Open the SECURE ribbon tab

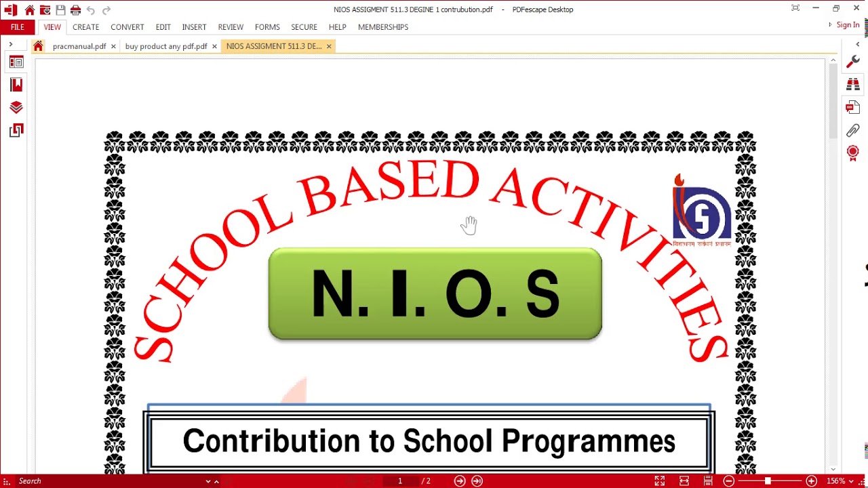point(304,27)
